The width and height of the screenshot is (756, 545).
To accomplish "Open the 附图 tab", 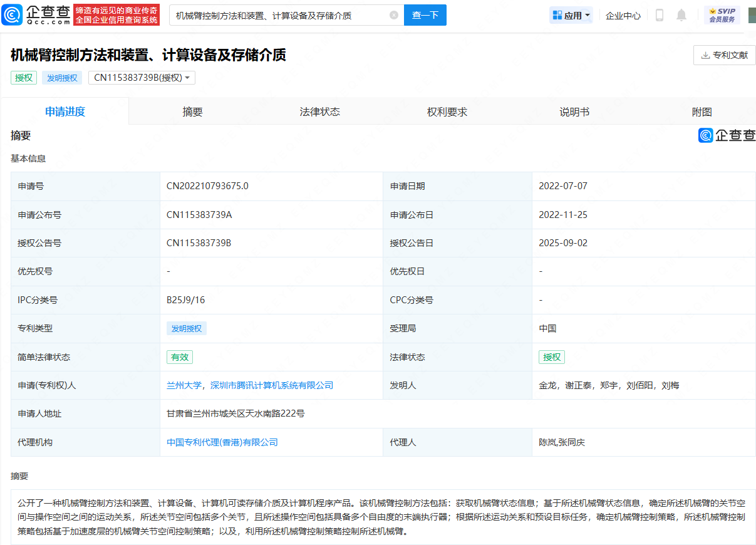I will coord(702,112).
